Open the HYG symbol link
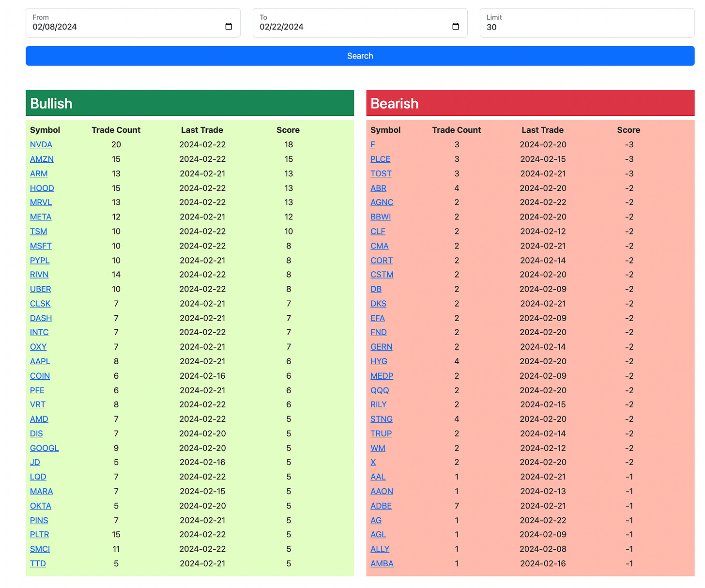 click(x=379, y=361)
